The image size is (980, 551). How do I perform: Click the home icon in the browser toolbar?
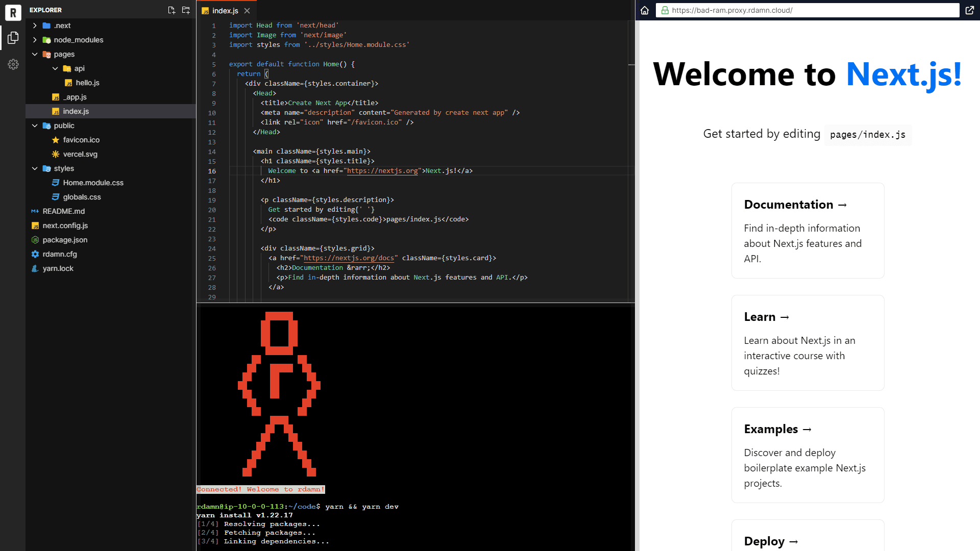pos(645,10)
